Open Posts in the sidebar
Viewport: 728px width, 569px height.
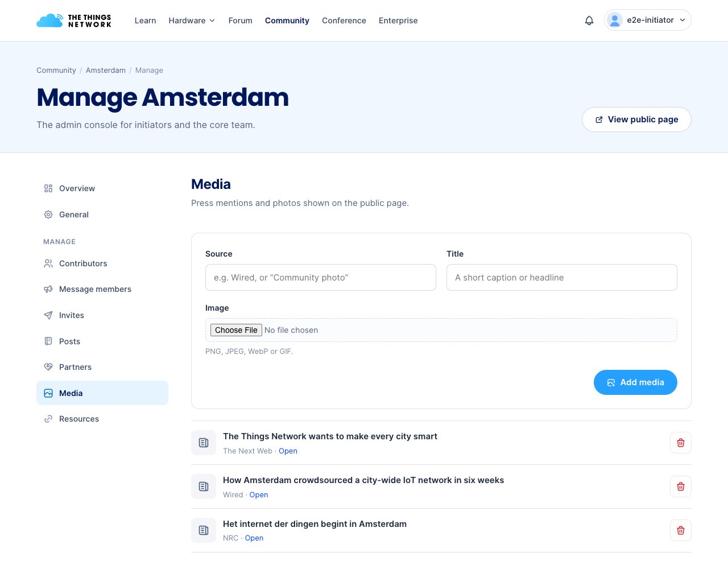[102, 341]
